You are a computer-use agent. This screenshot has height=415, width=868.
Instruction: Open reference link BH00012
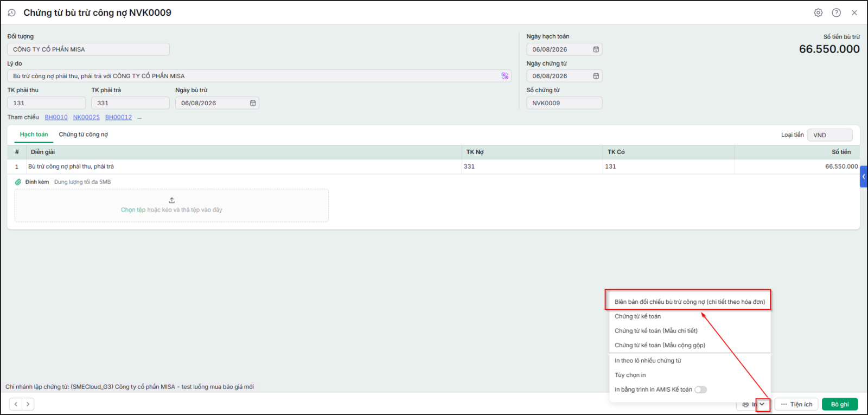click(x=118, y=117)
